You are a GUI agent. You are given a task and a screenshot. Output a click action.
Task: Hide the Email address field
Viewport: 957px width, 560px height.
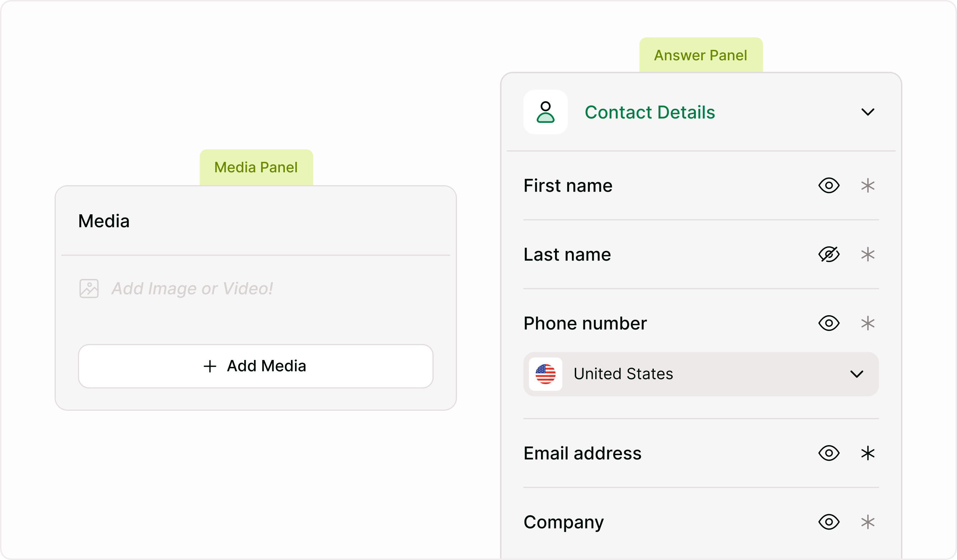pyautogui.click(x=829, y=453)
